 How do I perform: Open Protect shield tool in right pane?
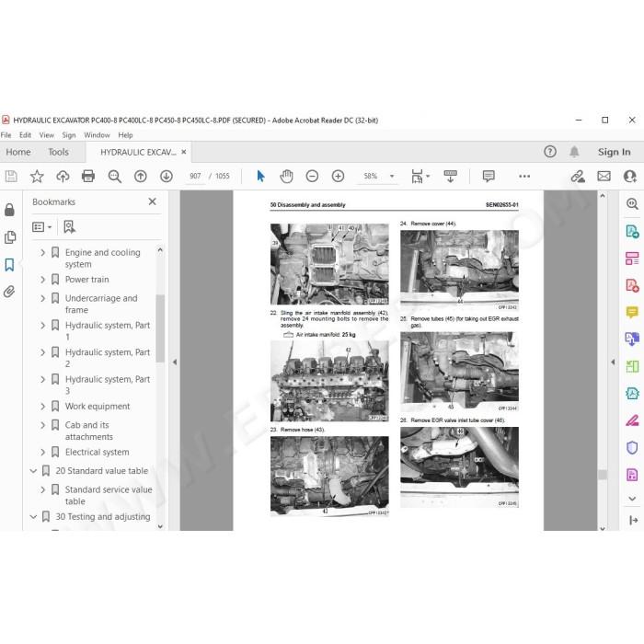click(x=632, y=447)
